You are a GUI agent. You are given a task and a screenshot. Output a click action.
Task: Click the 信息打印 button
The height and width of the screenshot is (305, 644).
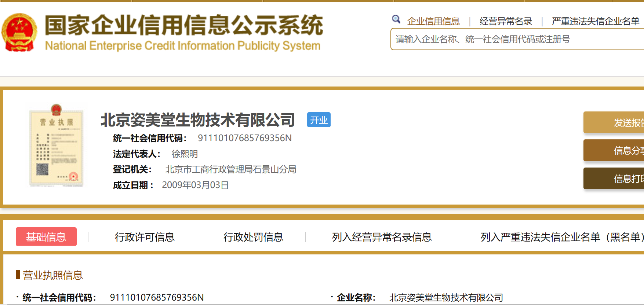pos(614,179)
